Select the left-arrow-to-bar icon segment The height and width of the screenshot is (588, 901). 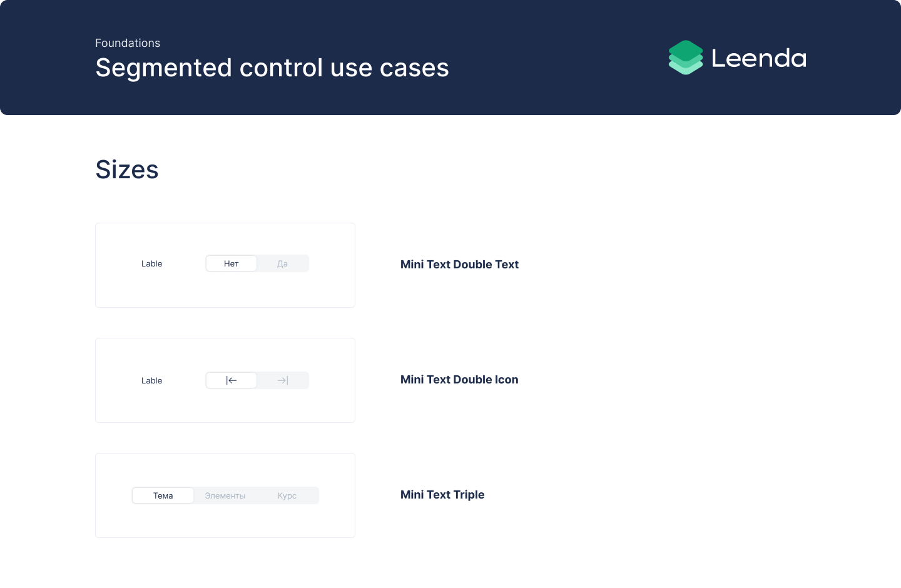click(232, 380)
